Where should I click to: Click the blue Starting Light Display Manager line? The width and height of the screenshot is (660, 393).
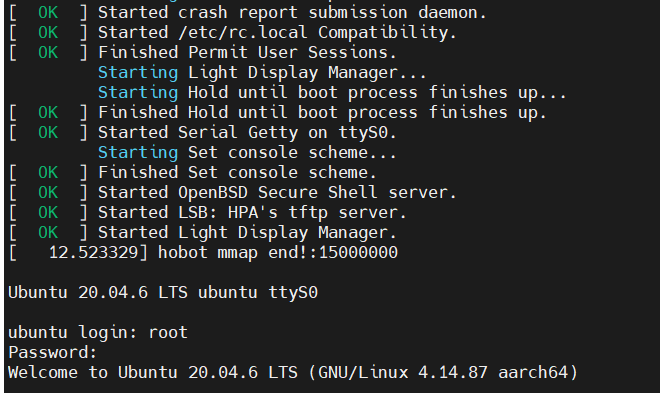pos(262,73)
